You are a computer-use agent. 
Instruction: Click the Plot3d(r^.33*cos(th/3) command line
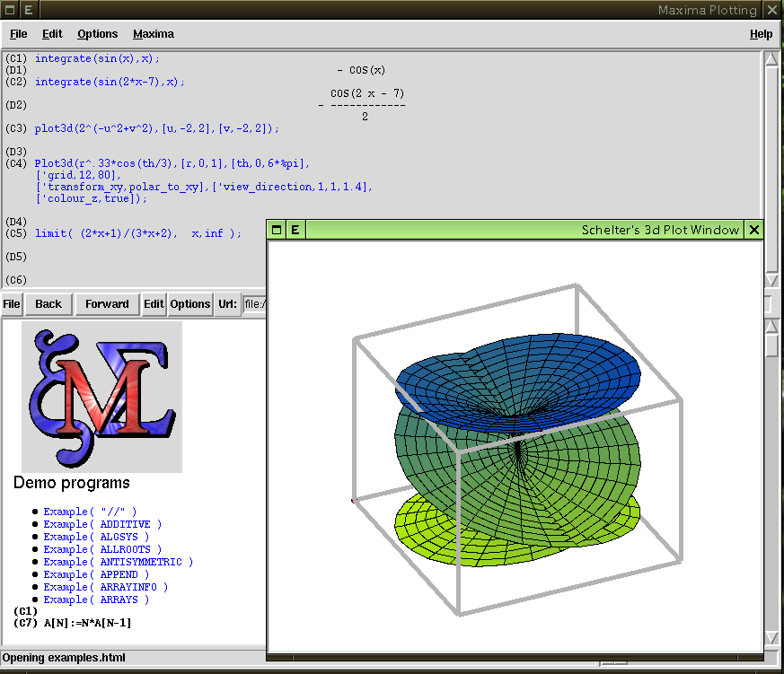coord(172,163)
